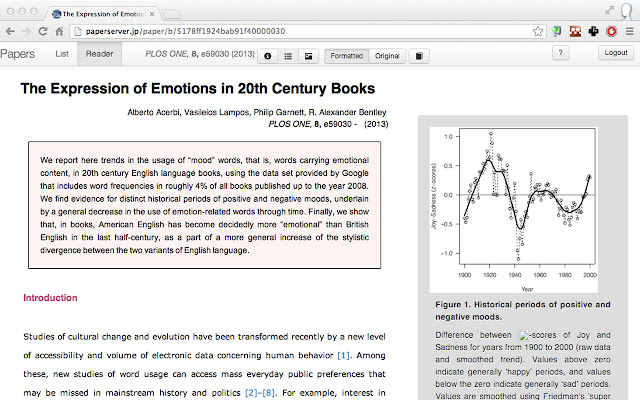Show the list view icon in toolbar
Viewport: 640px width, 400px height.
coord(288,56)
